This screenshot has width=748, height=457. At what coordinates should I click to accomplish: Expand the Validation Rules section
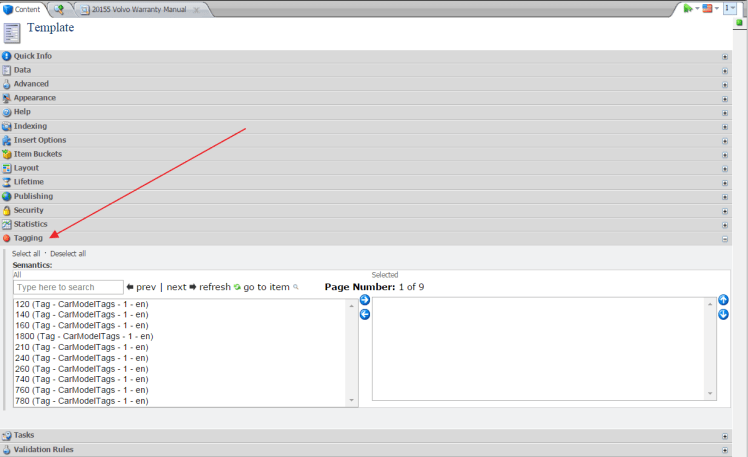725,450
